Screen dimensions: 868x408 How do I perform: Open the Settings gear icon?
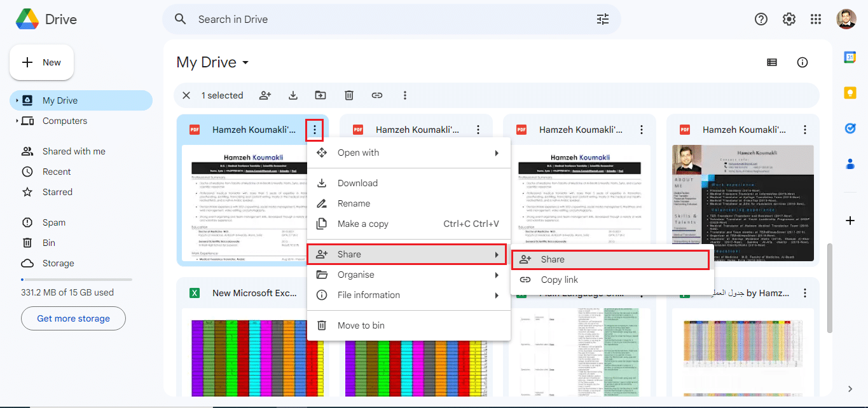(789, 19)
